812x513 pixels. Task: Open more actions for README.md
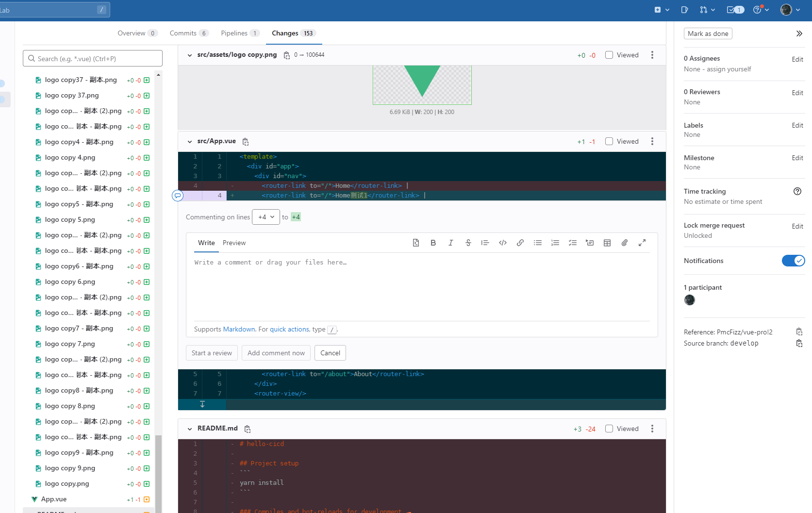(x=652, y=429)
